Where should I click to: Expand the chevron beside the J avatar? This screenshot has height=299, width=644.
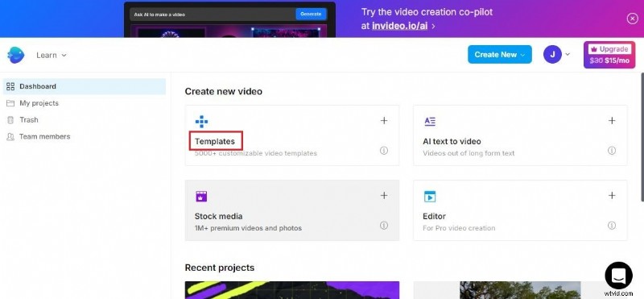pos(568,54)
